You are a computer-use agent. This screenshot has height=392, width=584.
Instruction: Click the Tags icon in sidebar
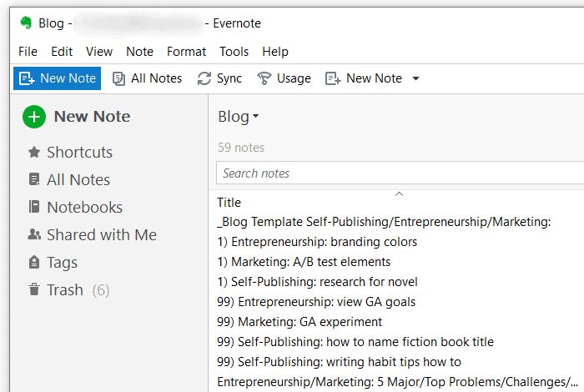pyautogui.click(x=34, y=262)
